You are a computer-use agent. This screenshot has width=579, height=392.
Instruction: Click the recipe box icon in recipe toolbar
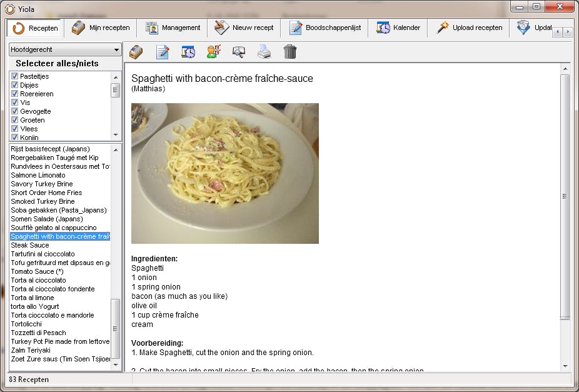coord(136,52)
